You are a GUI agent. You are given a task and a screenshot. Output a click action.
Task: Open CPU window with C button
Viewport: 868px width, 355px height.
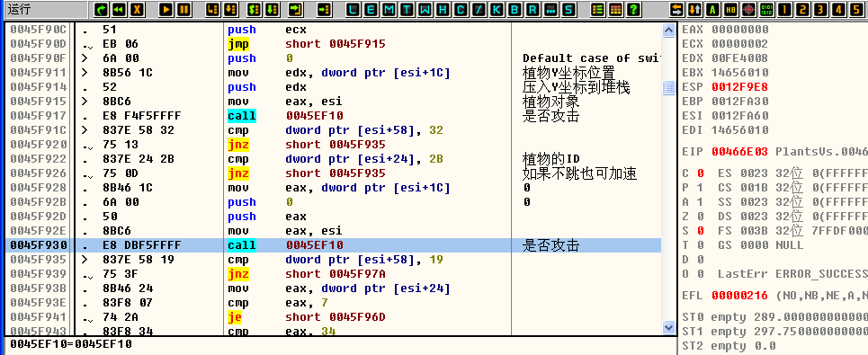coord(461,9)
